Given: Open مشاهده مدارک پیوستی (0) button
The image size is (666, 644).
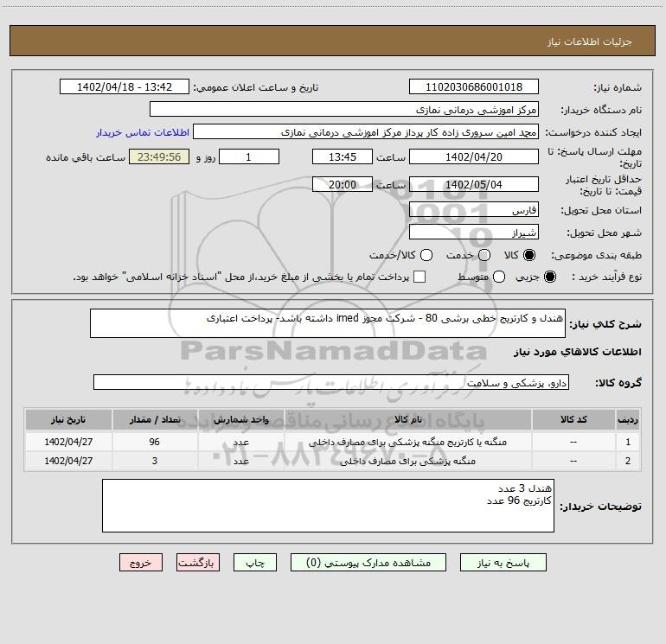Looking at the screenshot, I should [x=368, y=563].
